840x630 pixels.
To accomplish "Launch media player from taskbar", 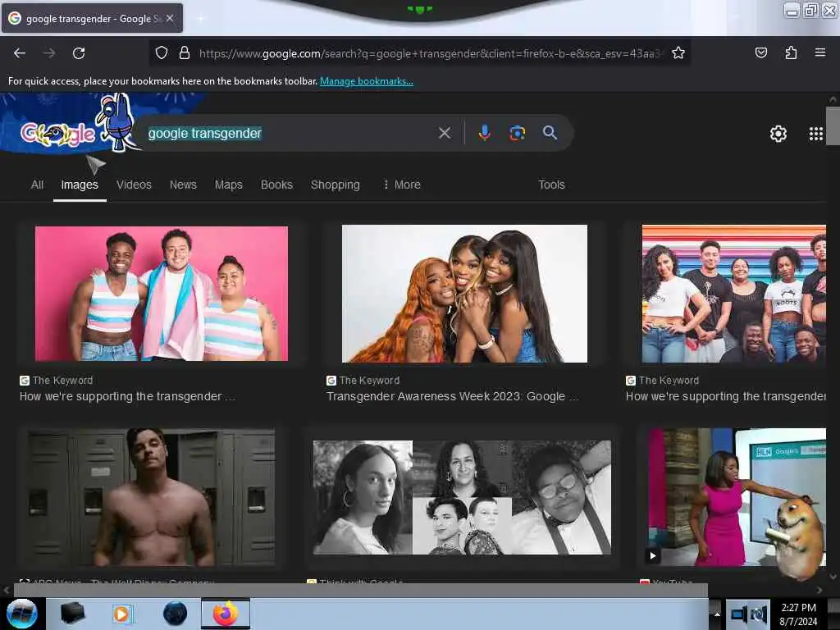I will coord(122,614).
